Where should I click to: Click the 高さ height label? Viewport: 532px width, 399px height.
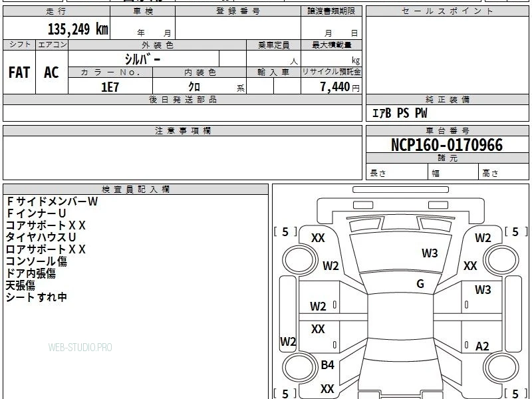[x=490, y=173]
